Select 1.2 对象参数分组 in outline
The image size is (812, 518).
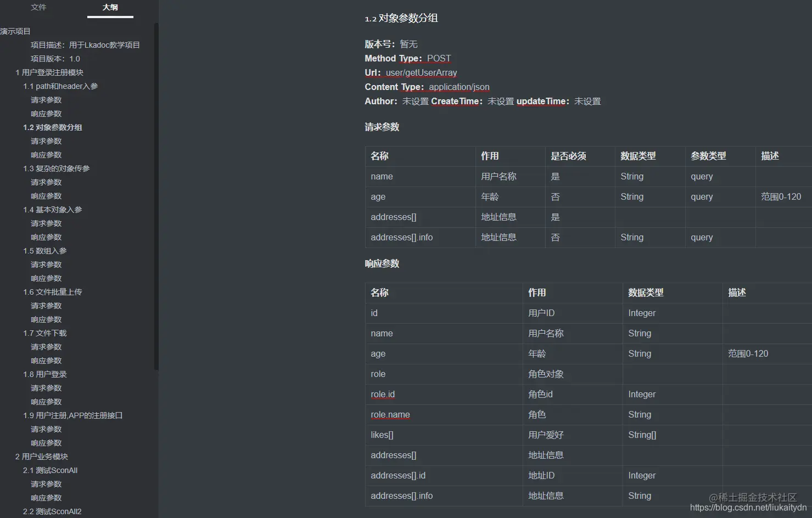53,127
